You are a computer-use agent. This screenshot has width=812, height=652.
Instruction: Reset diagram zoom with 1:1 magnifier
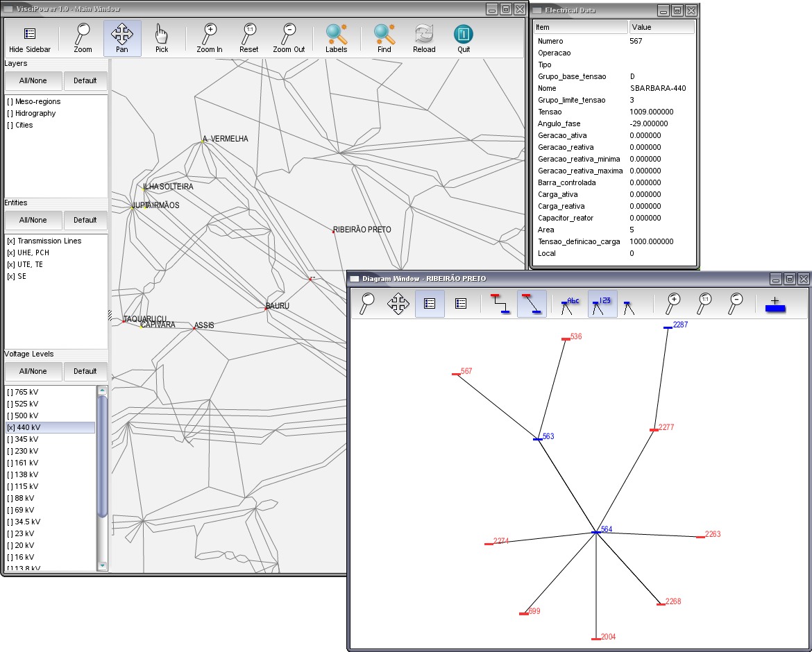click(x=704, y=303)
